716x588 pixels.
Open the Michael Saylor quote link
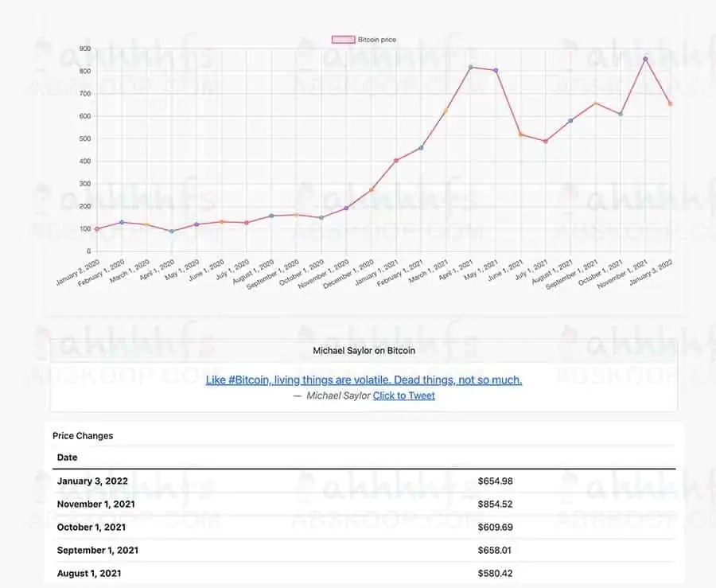(x=364, y=380)
